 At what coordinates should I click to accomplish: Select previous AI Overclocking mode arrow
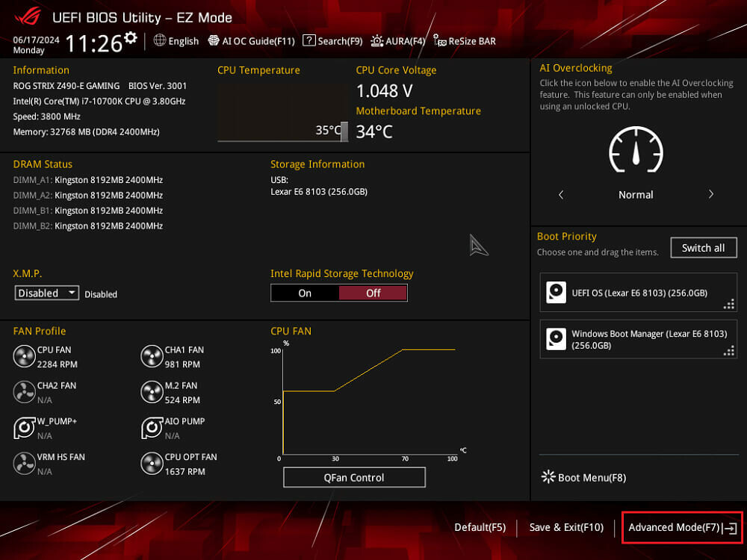point(561,194)
